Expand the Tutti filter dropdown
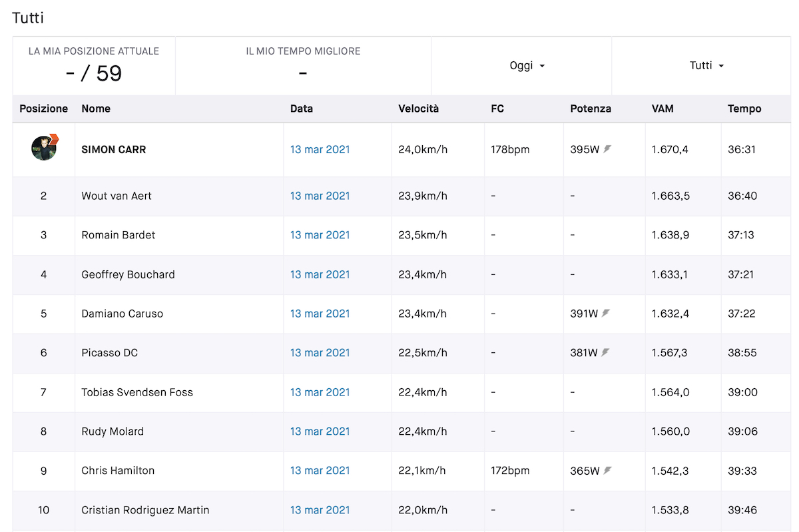The height and width of the screenshot is (532, 799). tap(706, 66)
